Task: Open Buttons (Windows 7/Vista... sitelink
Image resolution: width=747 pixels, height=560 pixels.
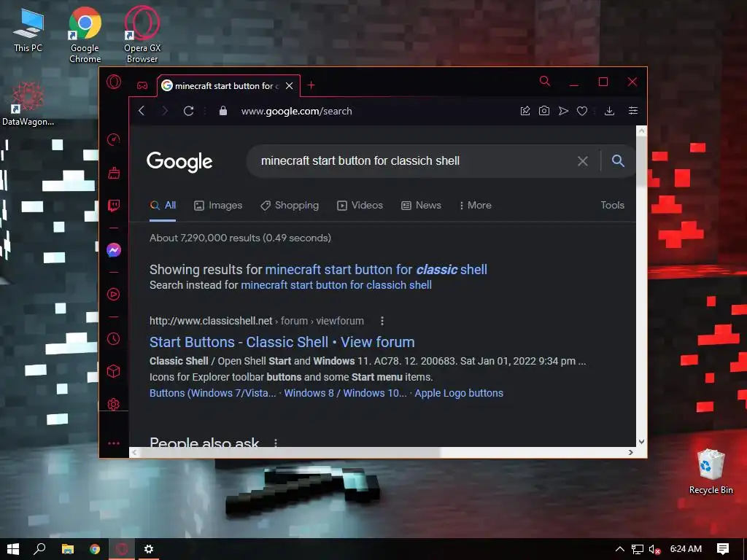Action: pos(212,393)
